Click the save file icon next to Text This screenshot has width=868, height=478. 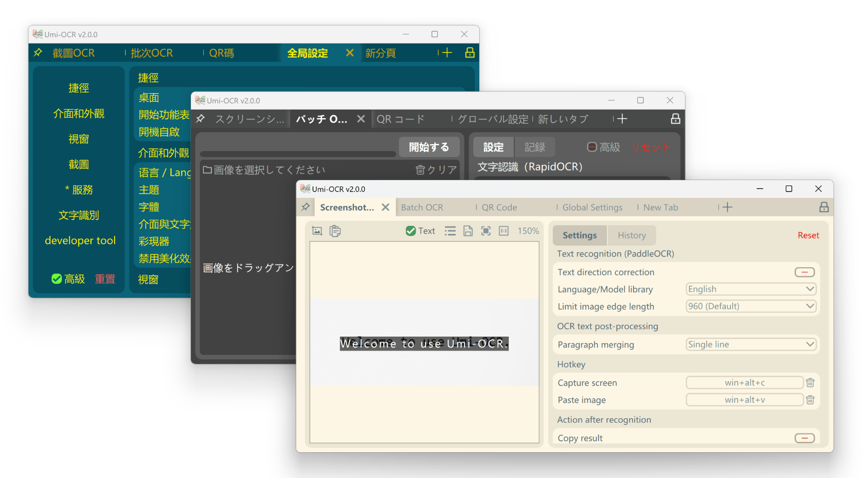tap(468, 231)
